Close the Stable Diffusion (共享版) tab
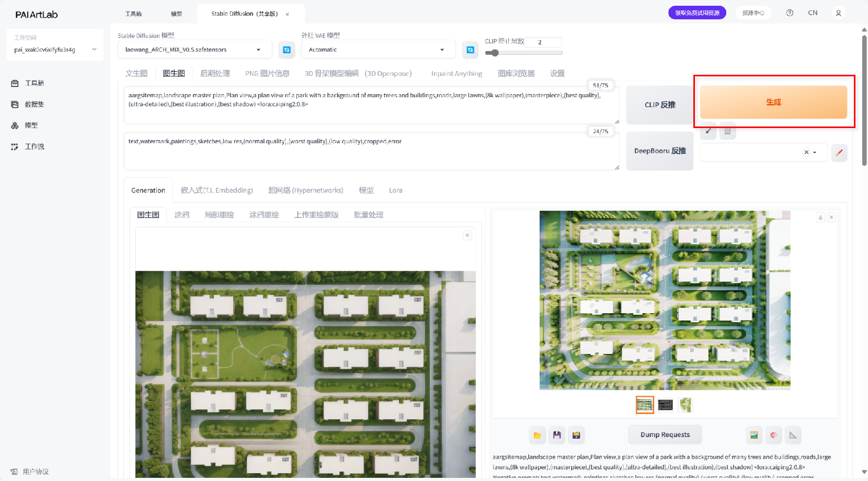The width and height of the screenshot is (868, 481). coord(287,14)
